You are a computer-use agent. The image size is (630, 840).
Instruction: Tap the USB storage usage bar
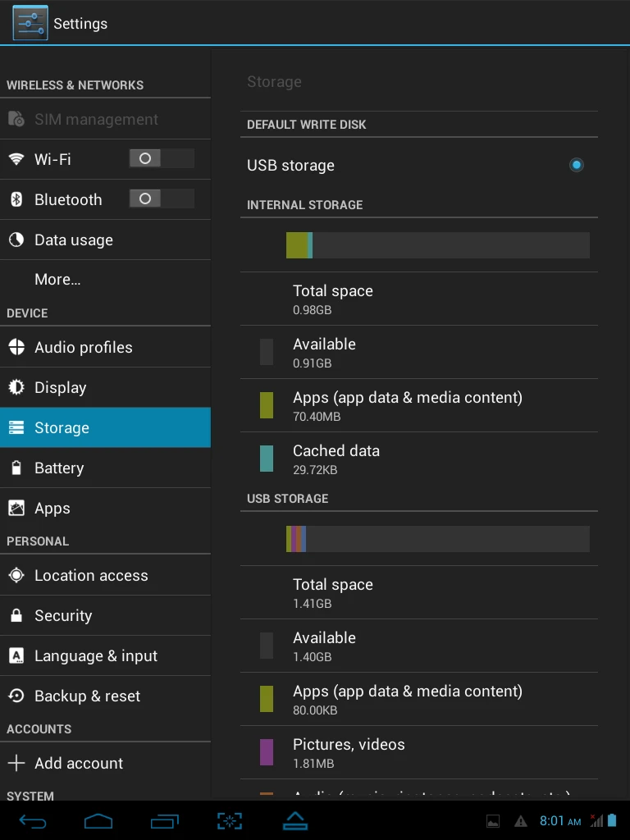coord(438,539)
